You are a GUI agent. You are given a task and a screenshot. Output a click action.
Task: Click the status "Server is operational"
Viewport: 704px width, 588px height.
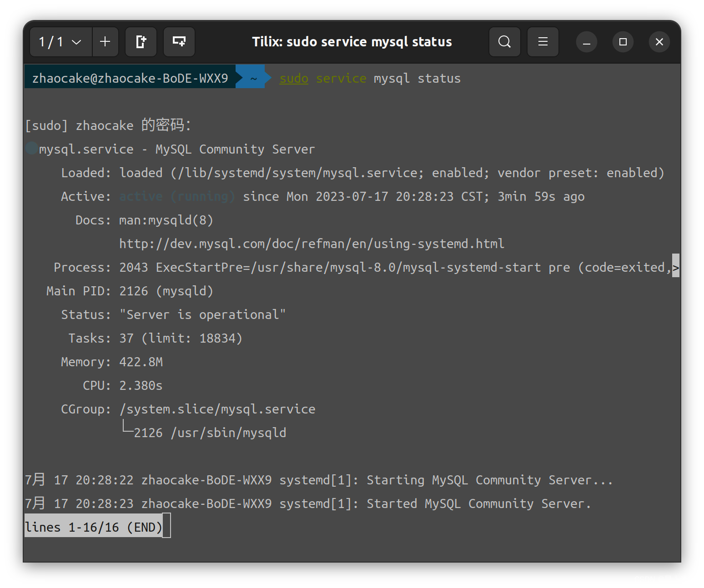(202, 314)
